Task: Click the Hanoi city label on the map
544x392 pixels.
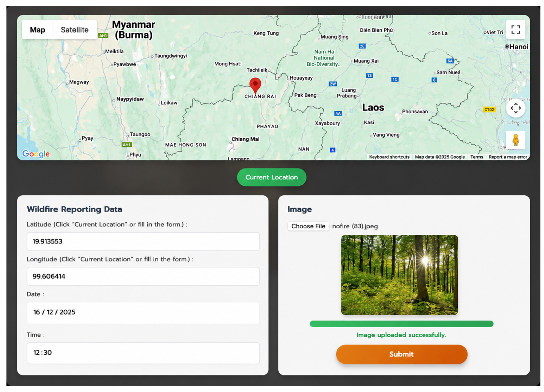Action: pos(519,47)
